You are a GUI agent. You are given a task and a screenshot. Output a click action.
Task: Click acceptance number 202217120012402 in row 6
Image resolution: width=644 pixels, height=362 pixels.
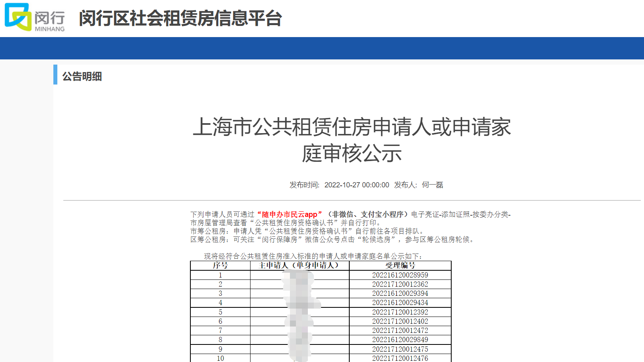coord(400,321)
